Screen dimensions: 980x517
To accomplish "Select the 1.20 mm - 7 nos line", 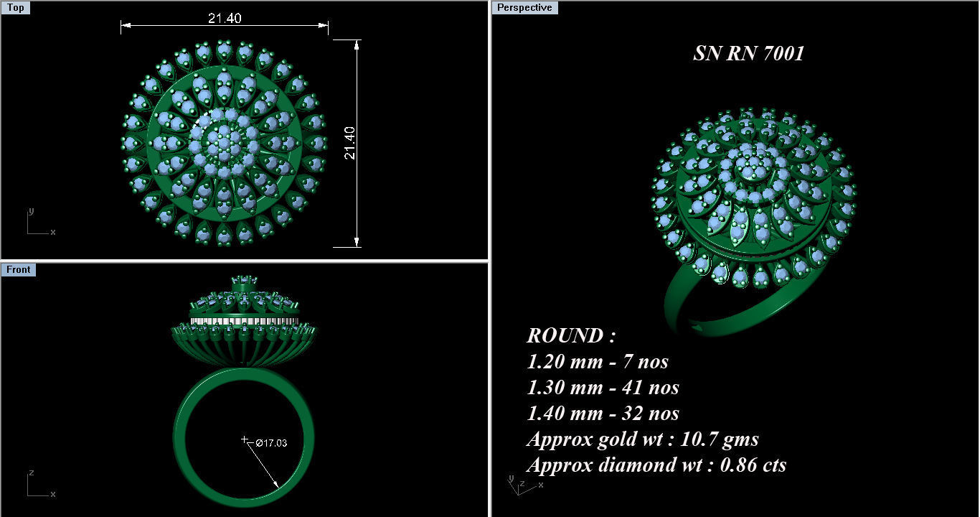I will pyautogui.click(x=598, y=361).
